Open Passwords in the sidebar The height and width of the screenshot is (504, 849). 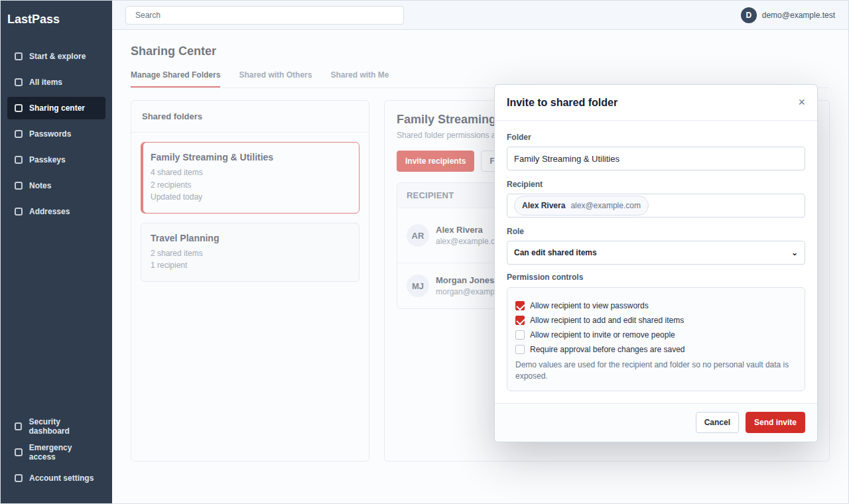(56, 134)
